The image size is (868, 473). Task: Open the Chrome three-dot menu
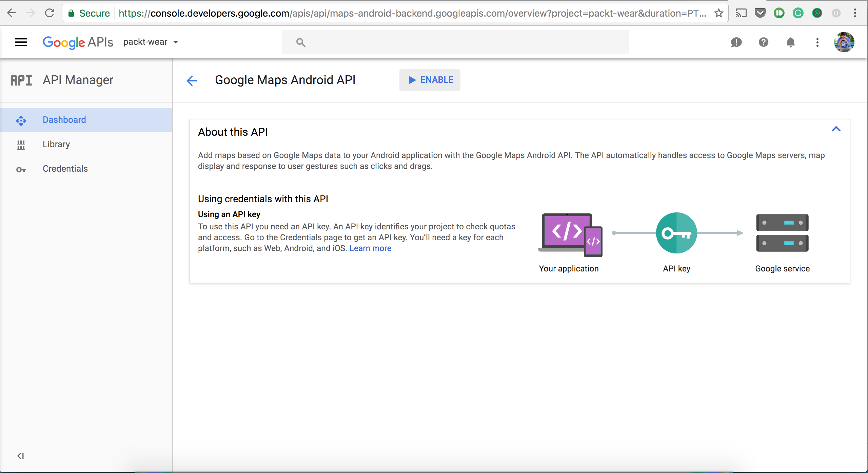coord(855,13)
